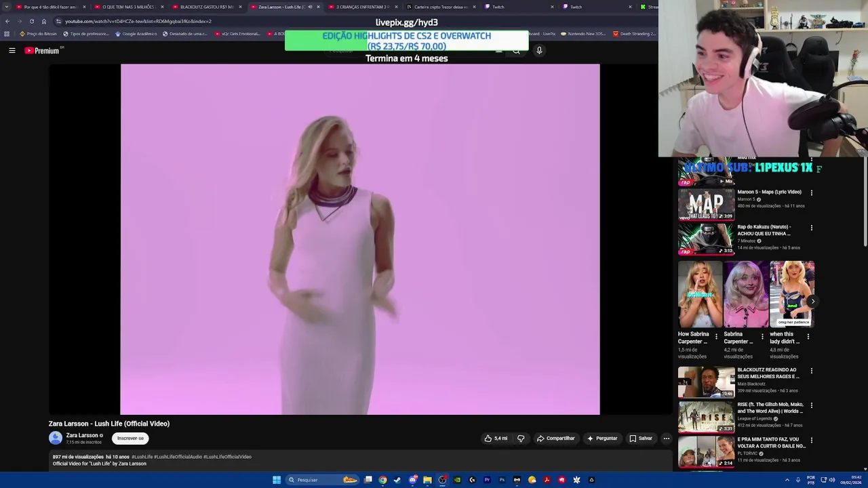Open NVIDIA app from taskbar
This screenshot has height=488, width=868.
click(457, 480)
